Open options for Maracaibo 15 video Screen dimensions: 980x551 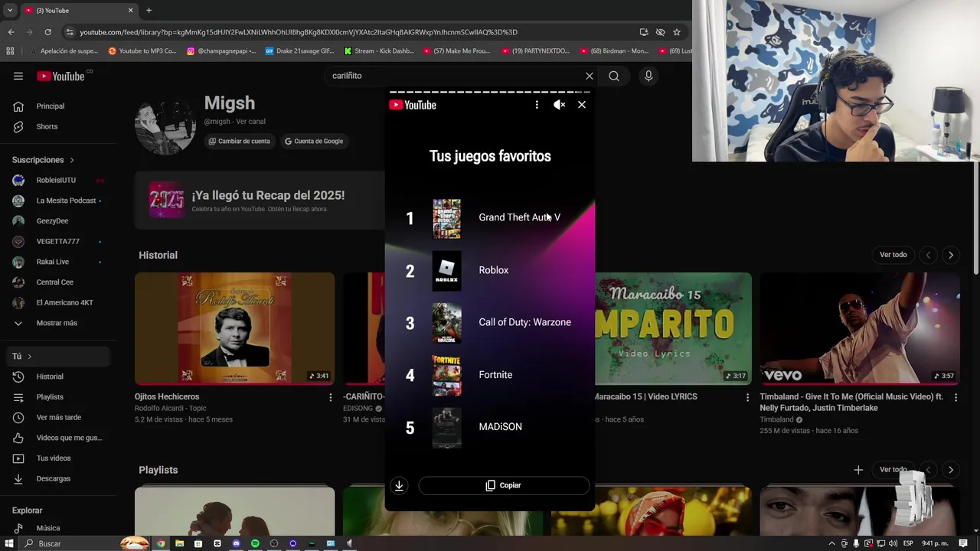click(747, 397)
